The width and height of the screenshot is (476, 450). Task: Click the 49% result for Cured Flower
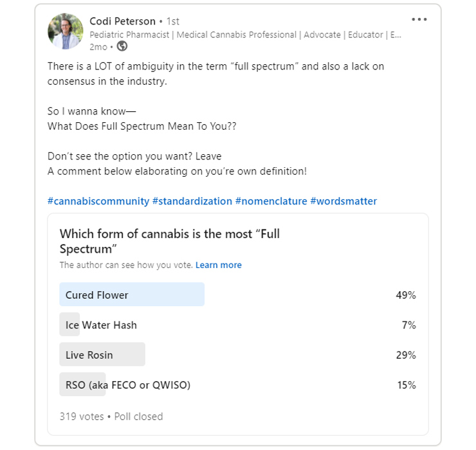(406, 295)
